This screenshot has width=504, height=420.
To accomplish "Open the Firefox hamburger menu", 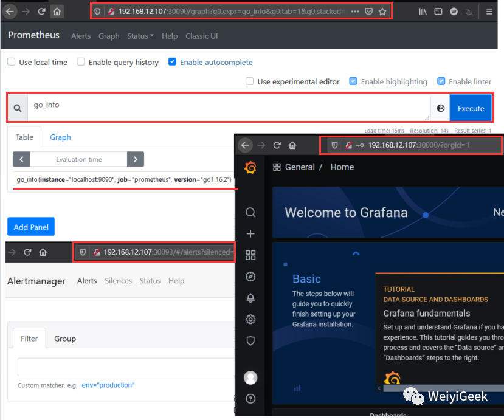I will tap(489, 12).
